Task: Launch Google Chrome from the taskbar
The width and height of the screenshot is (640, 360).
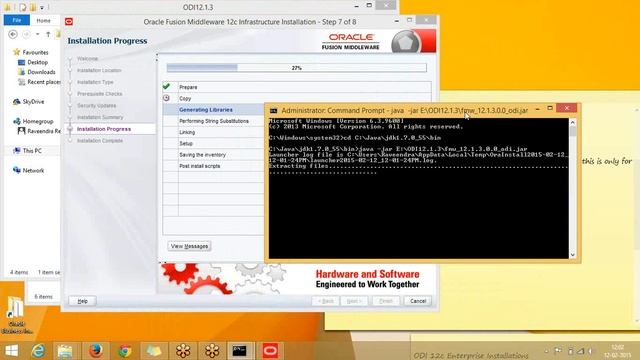Action: coord(125,351)
